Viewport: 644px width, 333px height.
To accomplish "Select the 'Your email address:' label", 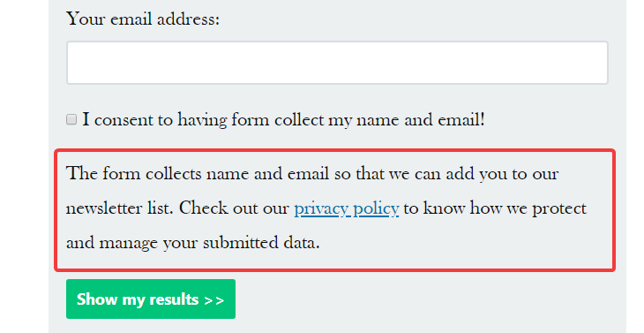I will (x=143, y=19).
